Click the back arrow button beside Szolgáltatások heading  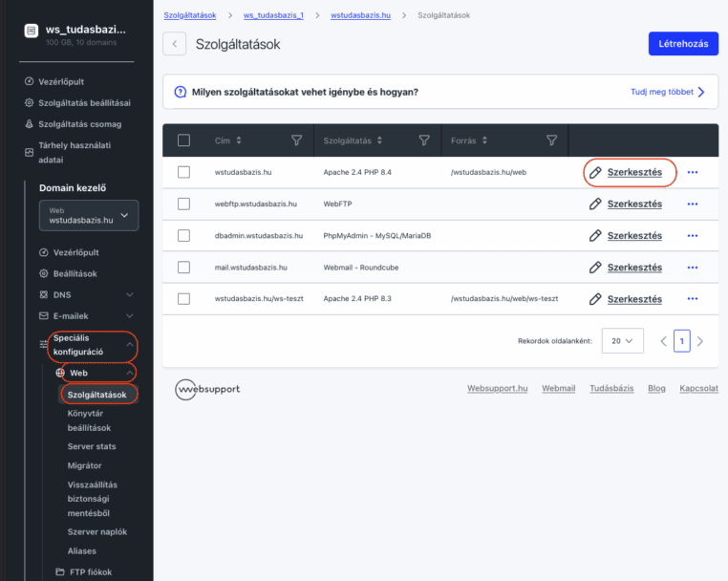174,44
